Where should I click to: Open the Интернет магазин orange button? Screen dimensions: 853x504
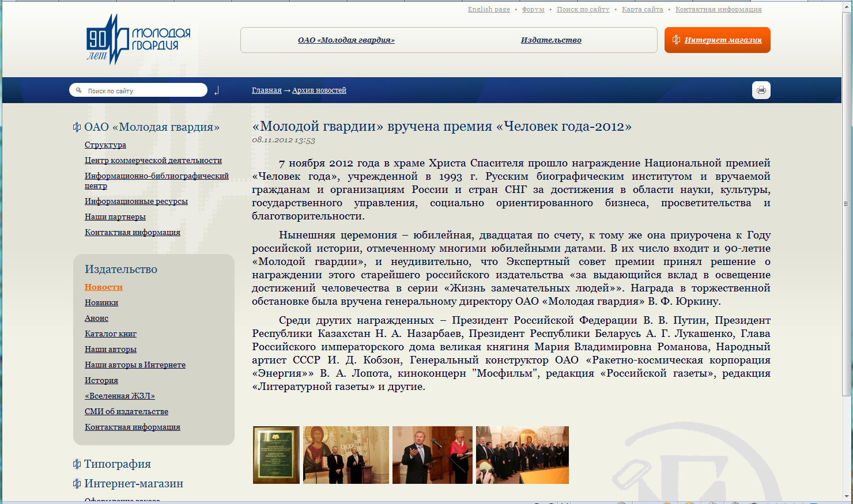[718, 40]
